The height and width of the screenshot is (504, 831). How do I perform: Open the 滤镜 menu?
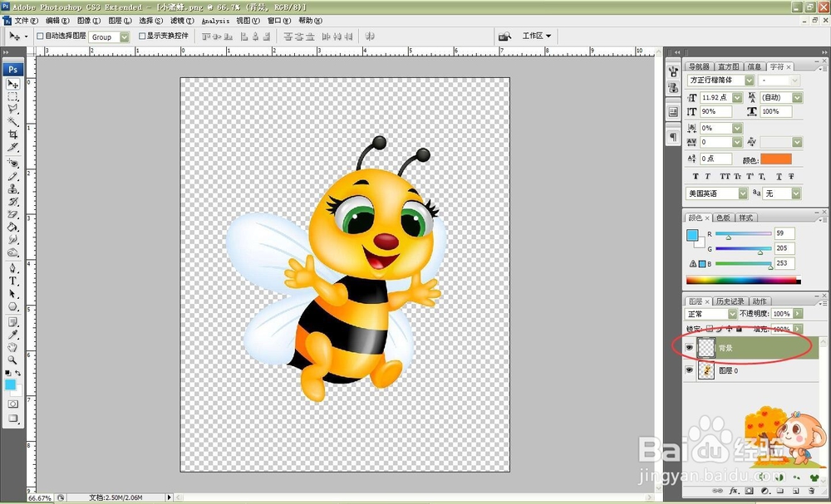pos(182,21)
